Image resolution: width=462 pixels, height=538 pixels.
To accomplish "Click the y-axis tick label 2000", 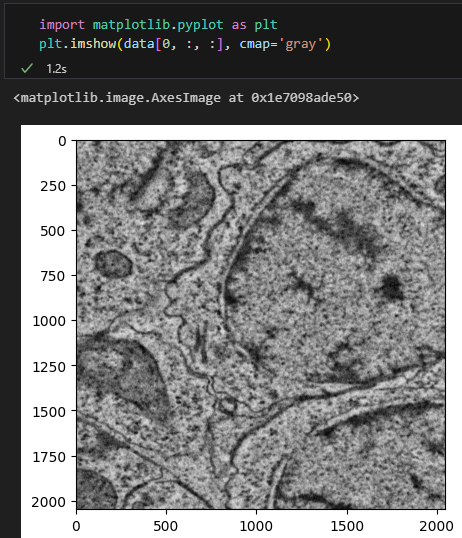I will tap(49, 502).
